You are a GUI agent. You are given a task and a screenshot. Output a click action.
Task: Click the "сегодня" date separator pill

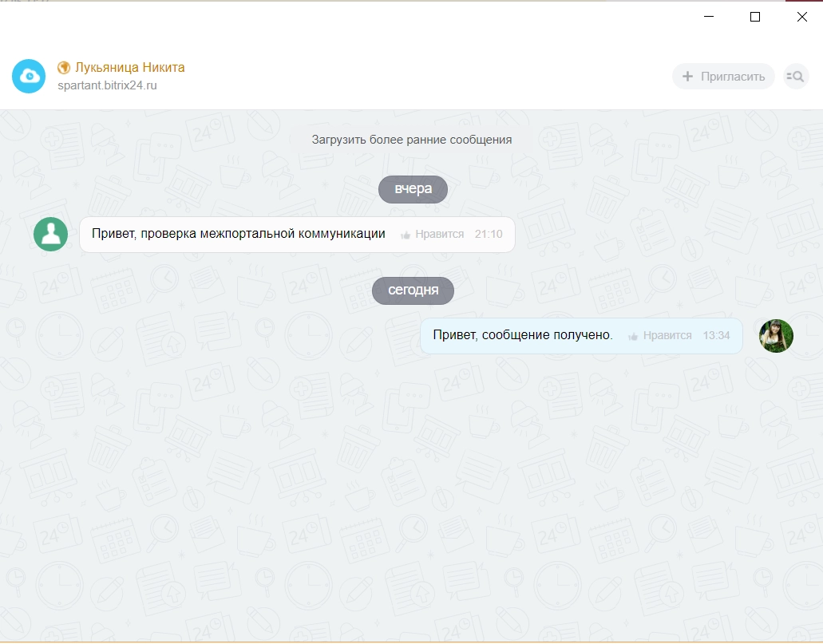[x=412, y=290]
